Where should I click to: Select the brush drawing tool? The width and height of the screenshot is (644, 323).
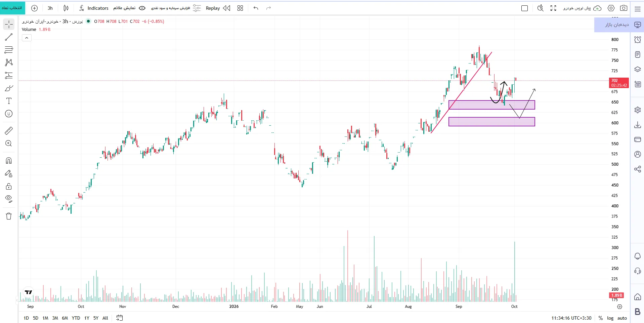(x=9, y=88)
